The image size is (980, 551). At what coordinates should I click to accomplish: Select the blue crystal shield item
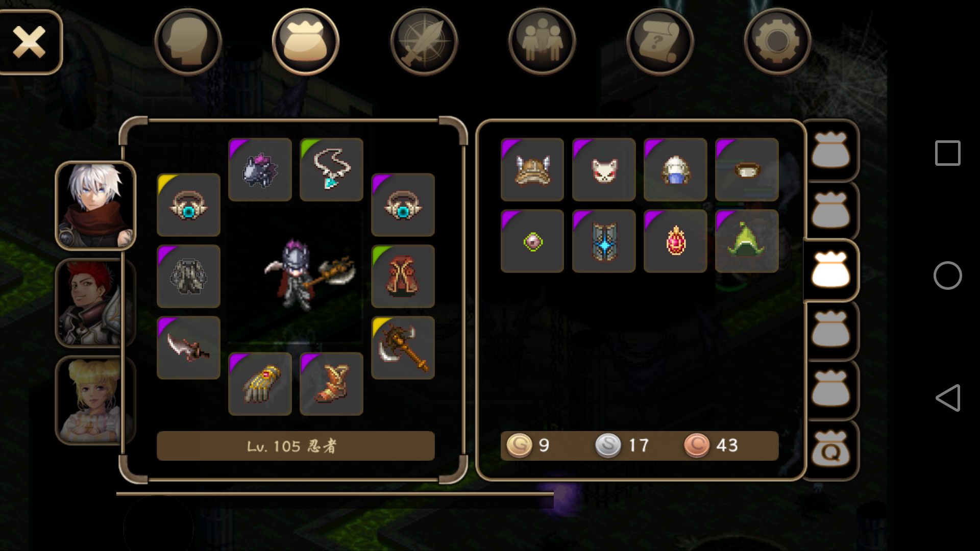[604, 241]
